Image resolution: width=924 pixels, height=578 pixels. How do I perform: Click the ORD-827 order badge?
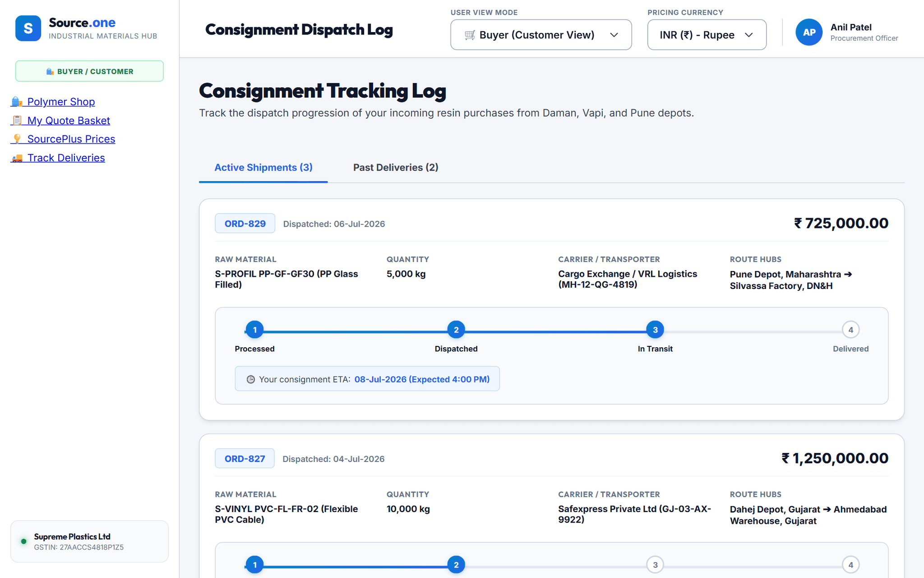click(245, 458)
